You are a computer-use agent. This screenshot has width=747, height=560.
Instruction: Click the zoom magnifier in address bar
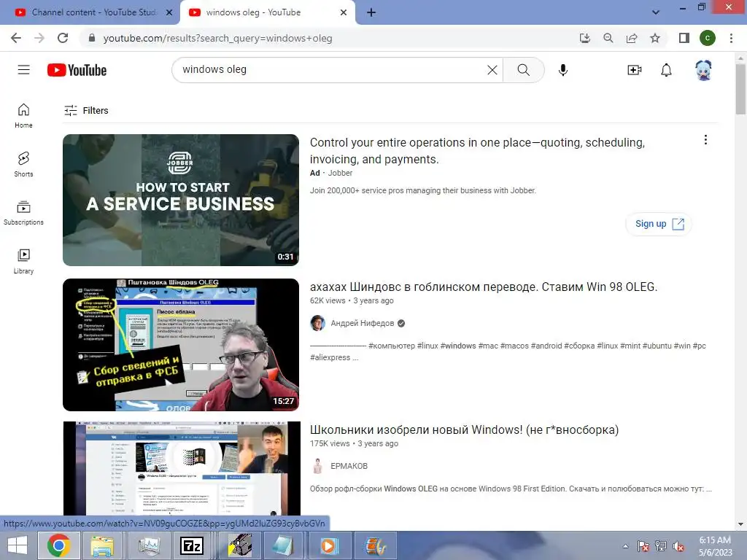tap(608, 38)
